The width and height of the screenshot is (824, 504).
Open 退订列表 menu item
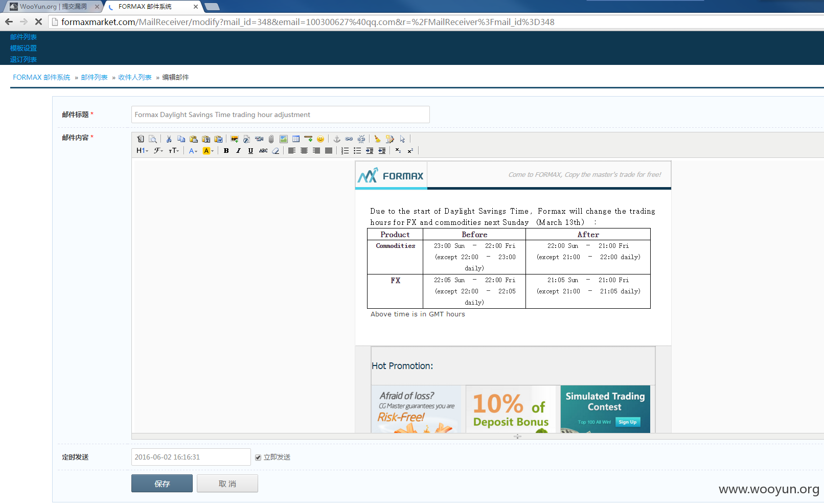24,59
